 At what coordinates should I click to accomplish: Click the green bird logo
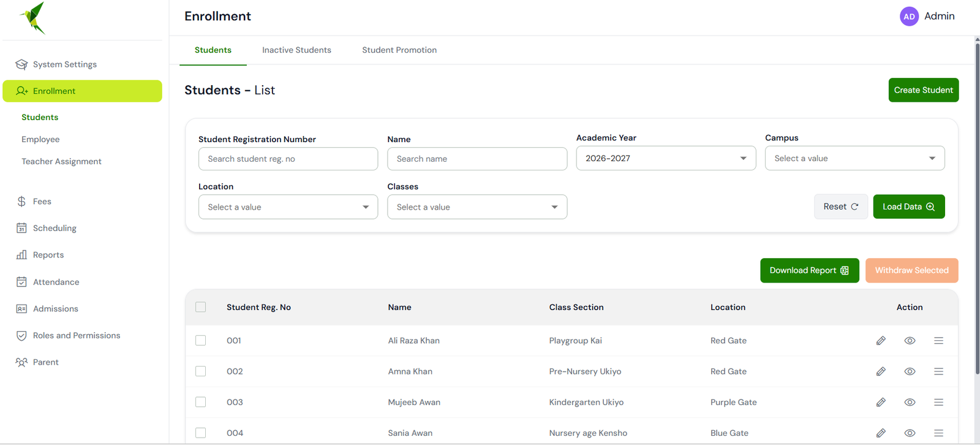(33, 17)
